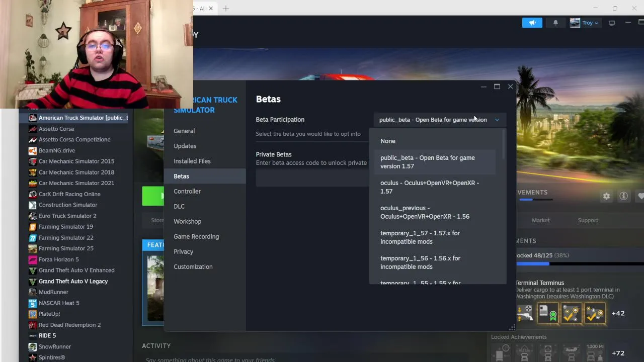Open the Market link
Screen dimensions: 644x362
[x=541, y=220]
